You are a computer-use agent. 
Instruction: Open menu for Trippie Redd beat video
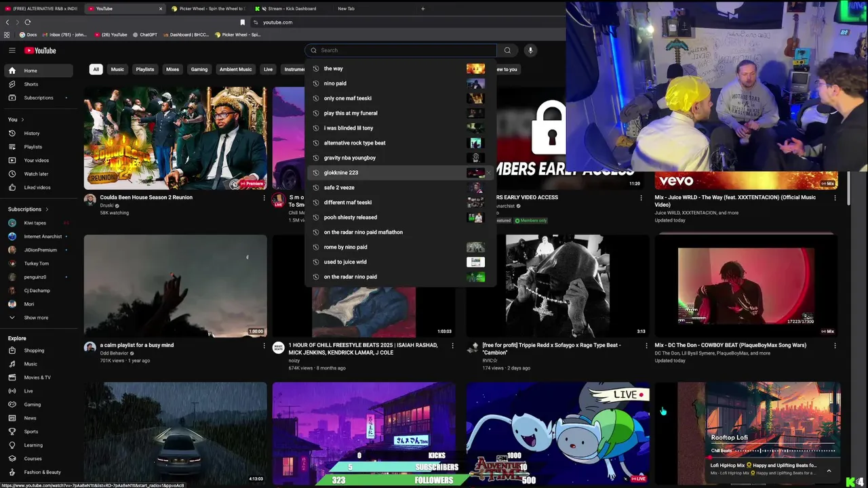click(646, 346)
